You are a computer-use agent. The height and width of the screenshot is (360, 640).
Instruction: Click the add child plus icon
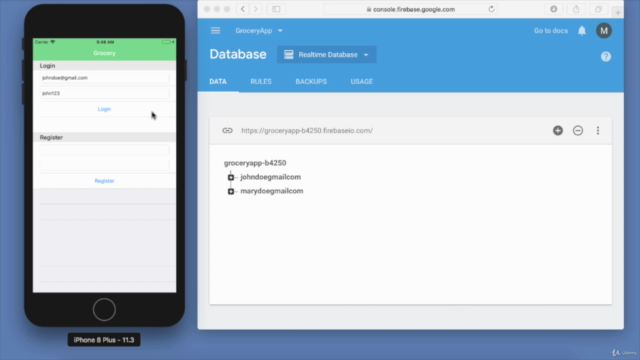click(x=558, y=131)
